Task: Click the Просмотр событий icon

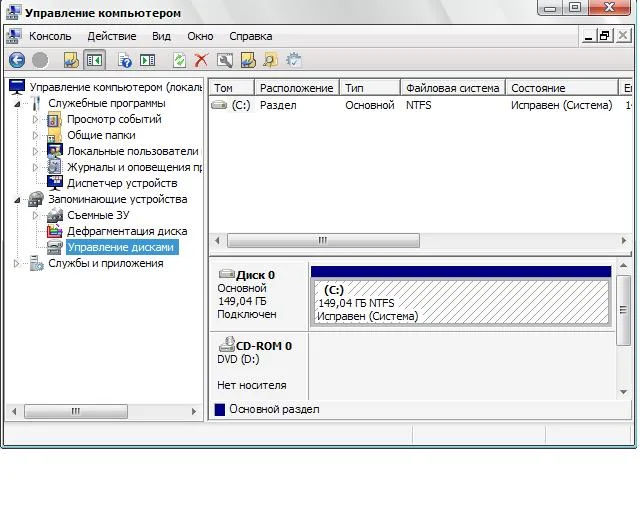Action: tap(55, 119)
